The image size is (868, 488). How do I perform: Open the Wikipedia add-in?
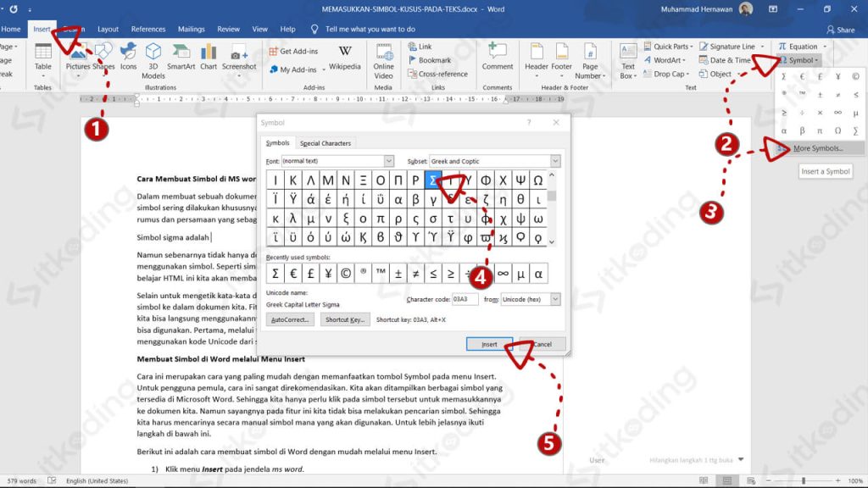tap(344, 58)
